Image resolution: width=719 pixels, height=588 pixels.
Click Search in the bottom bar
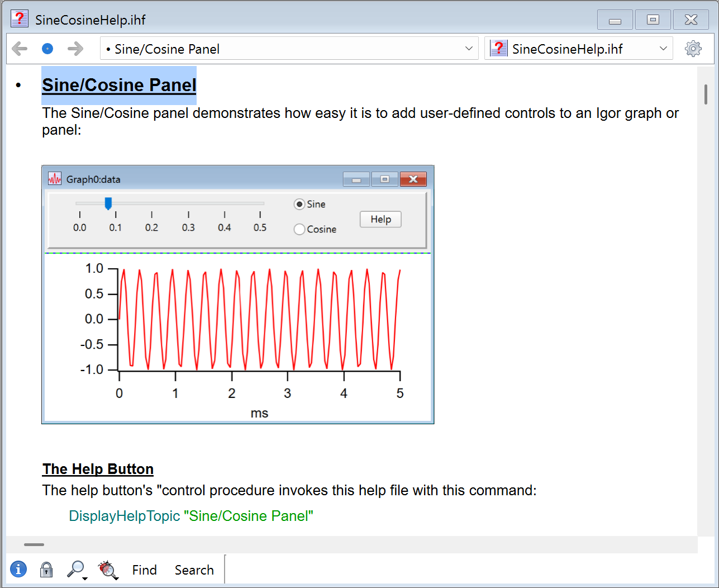coord(194,570)
